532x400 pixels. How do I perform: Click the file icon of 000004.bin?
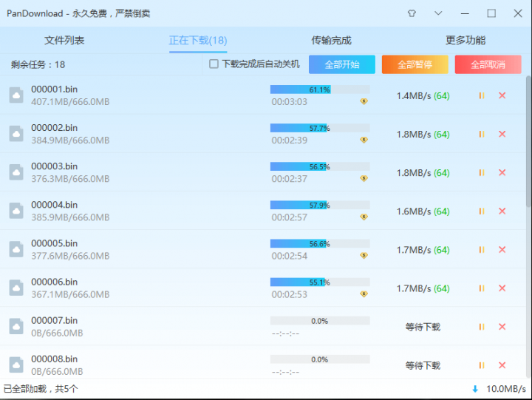[16, 211]
